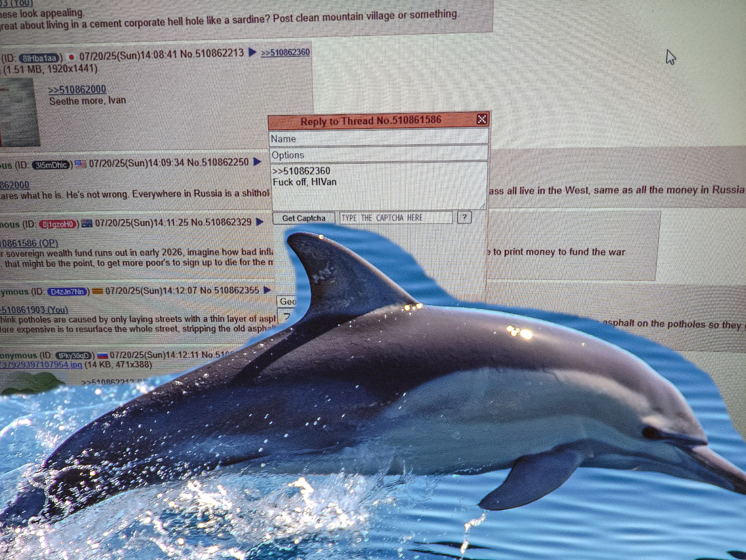Image resolution: width=746 pixels, height=560 pixels.
Task: Click the comment box containing >>510862360
Action: (x=378, y=186)
